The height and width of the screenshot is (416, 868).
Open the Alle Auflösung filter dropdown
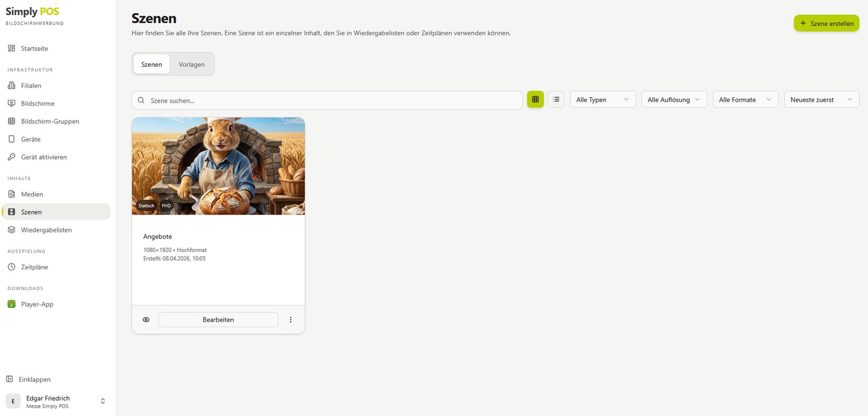pyautogui.click(x=674, y=99)
